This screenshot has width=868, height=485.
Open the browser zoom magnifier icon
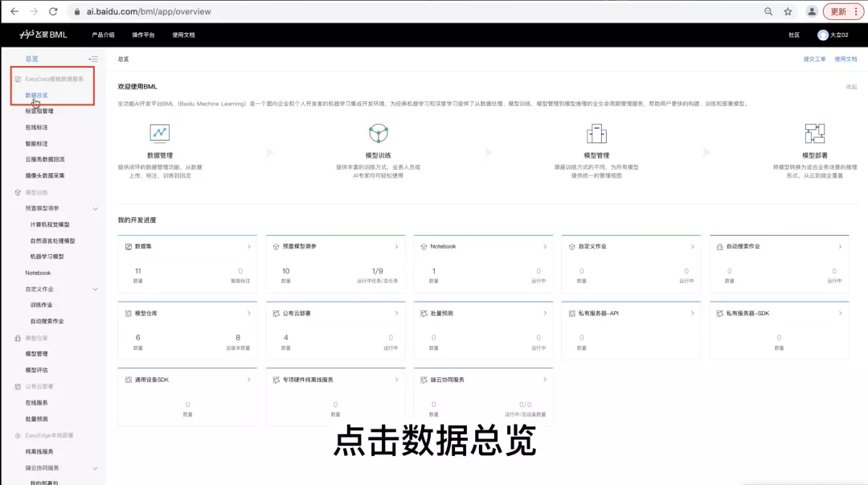point(768,11)
